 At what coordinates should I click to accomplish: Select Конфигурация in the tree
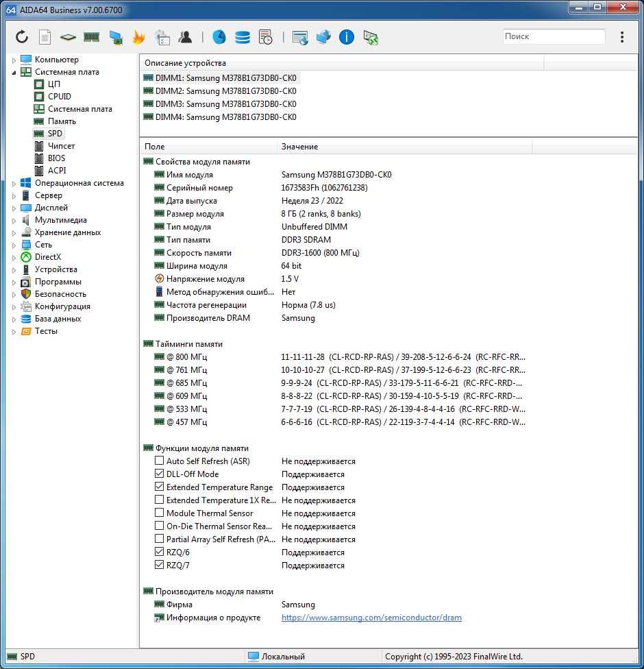tap(62, 306)
